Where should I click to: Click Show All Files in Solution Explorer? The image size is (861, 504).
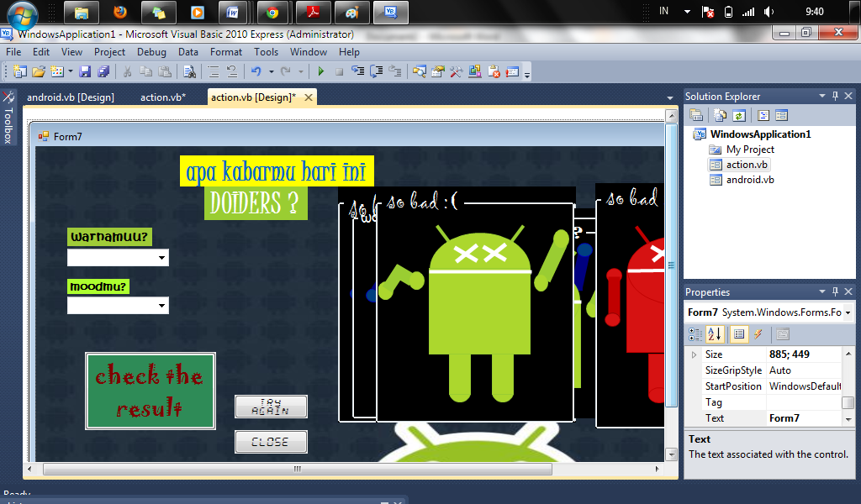click(x=720, y=115)
